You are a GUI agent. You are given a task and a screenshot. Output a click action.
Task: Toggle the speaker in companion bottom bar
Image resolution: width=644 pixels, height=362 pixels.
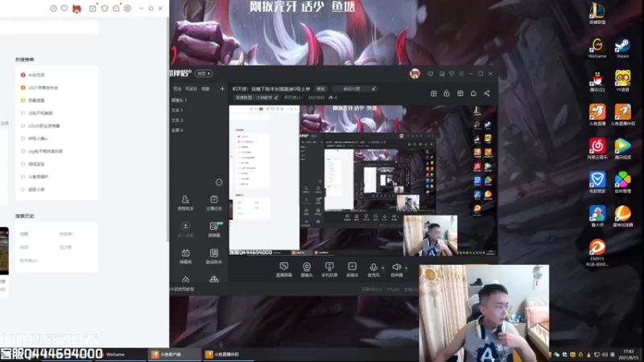[396, 269]
